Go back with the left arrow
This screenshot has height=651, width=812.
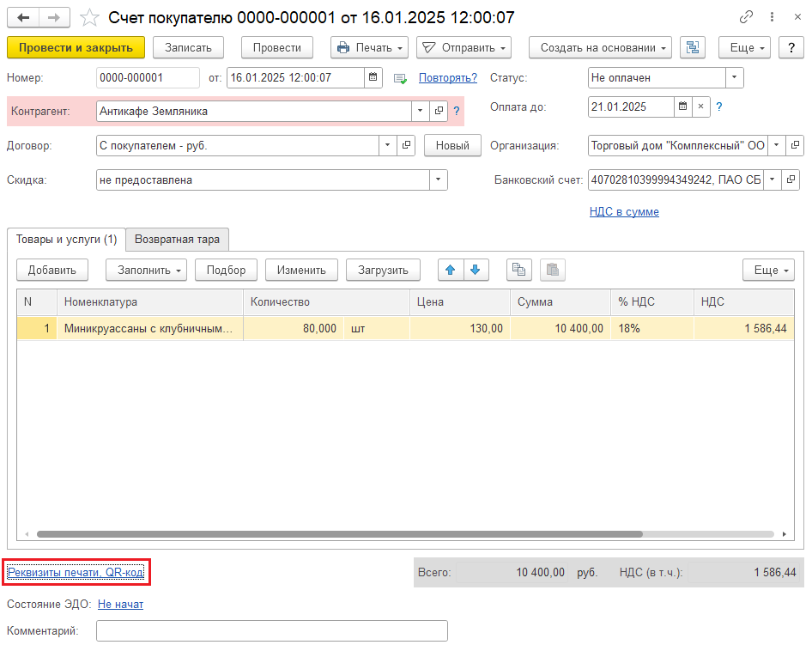pyautogui.click(x=23, y=18)
